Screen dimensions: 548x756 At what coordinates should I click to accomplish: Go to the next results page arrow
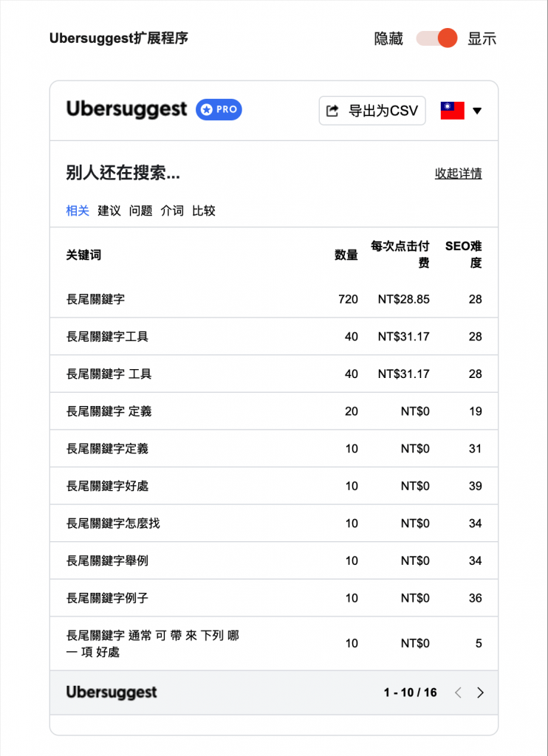click(480, 693)
